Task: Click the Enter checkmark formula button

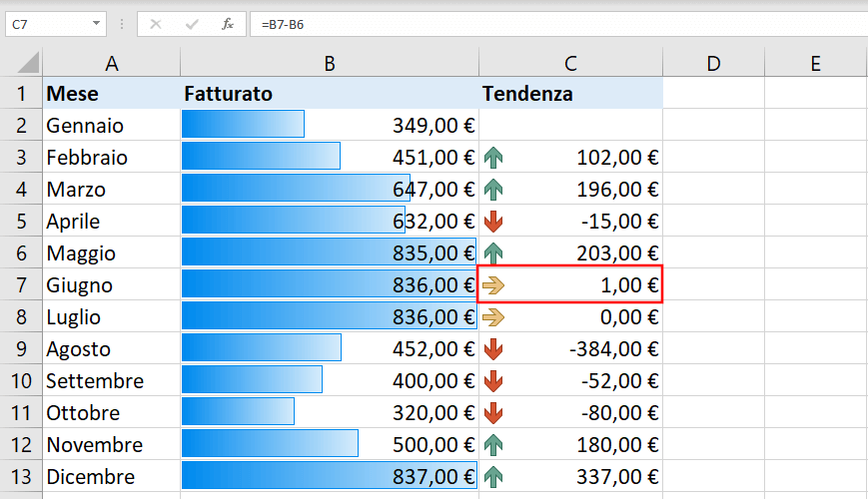Action: pos(192,24)
